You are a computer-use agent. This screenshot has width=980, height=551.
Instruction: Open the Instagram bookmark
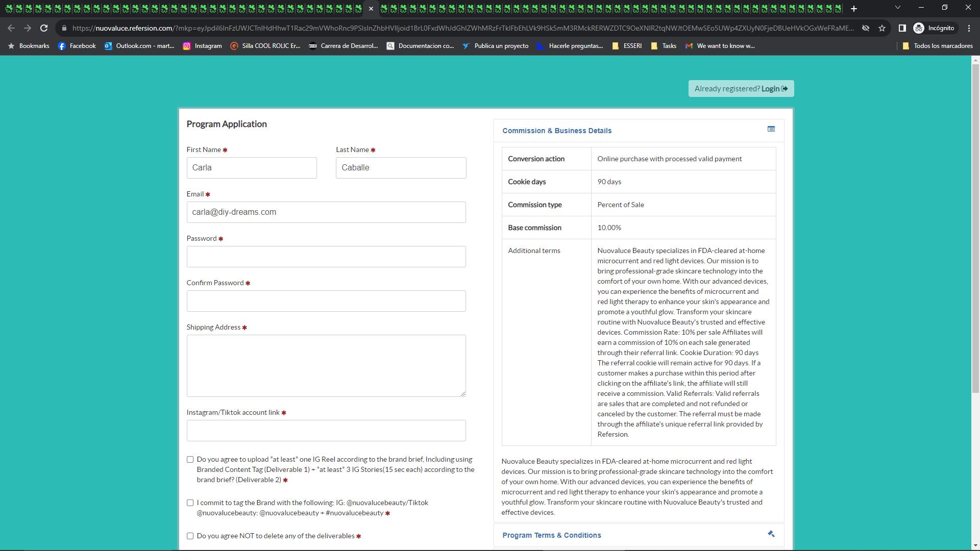click(203, 46)
